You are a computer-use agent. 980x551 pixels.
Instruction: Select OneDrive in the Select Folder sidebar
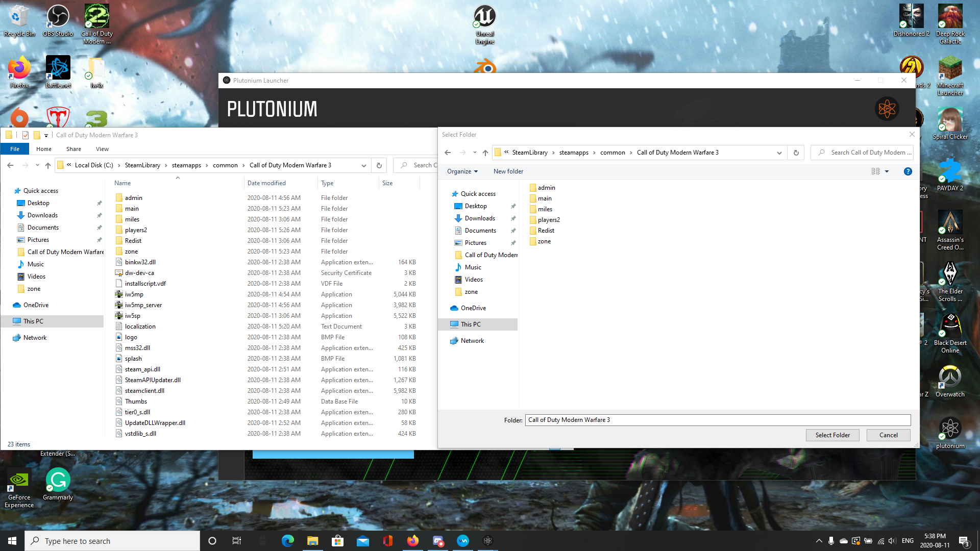473,308
